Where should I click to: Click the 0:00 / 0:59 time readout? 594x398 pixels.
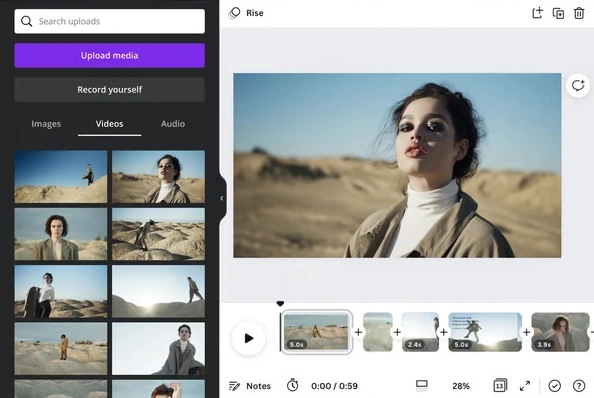click(334, 386)
